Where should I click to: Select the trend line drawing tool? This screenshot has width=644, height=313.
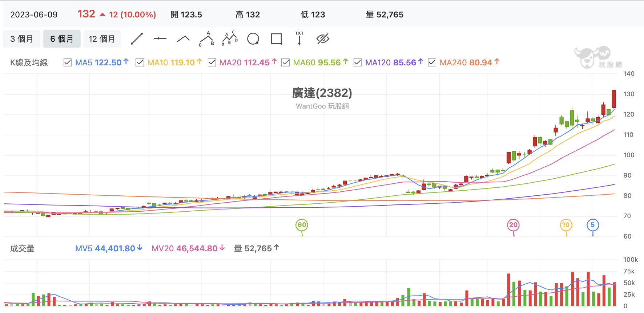point(137,39)
